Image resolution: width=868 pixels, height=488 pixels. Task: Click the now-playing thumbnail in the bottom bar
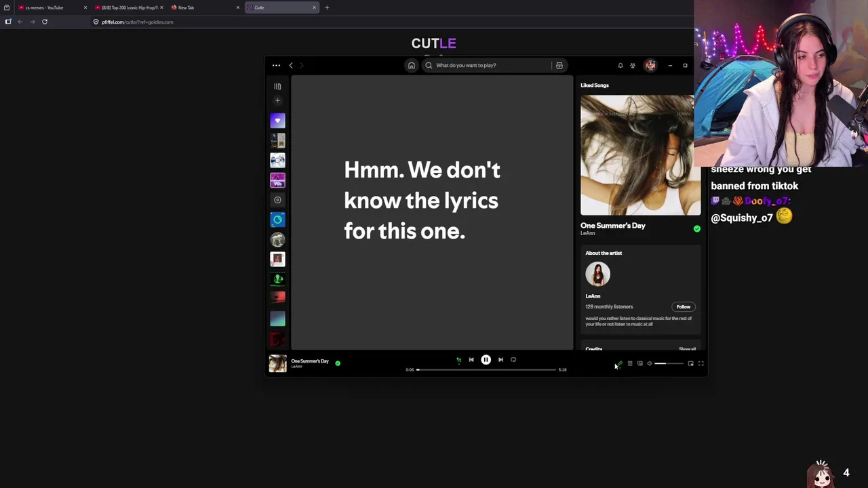(277, 364)
